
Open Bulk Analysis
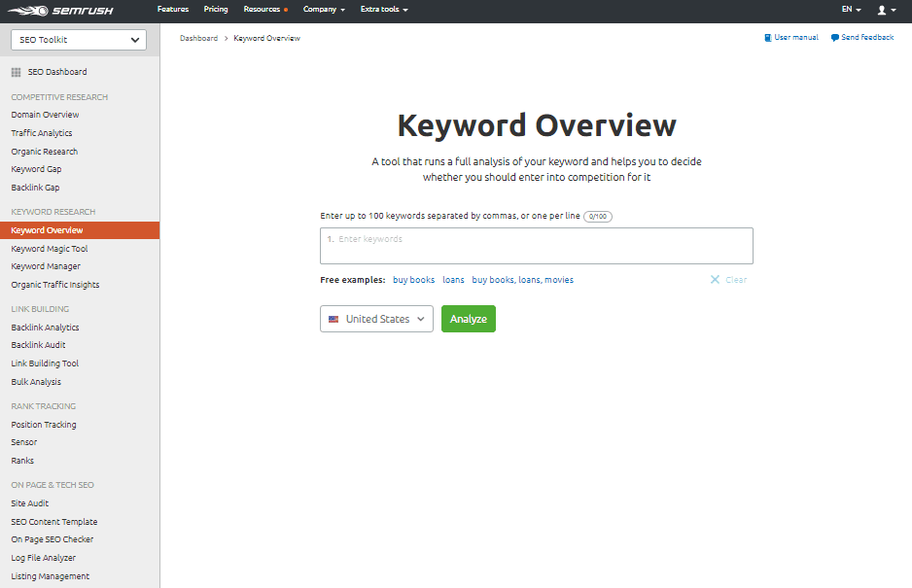[35, 382]
